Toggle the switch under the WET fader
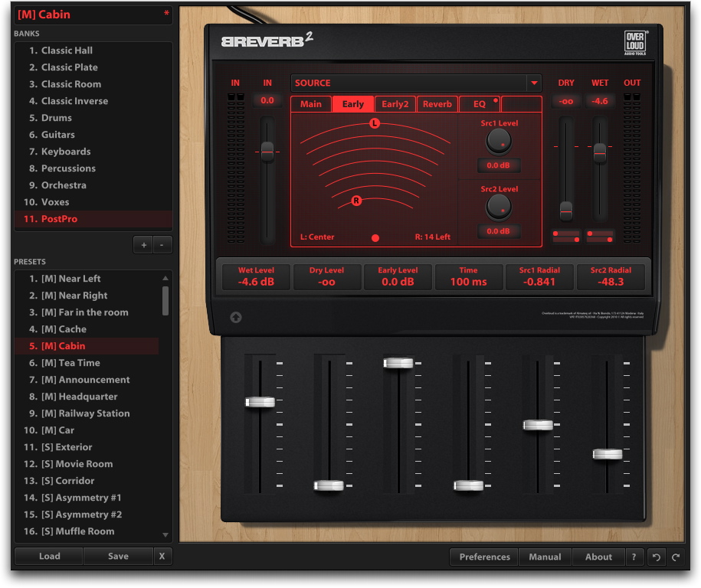Viewport: 701px width, 588px height. tap(600, 236)
